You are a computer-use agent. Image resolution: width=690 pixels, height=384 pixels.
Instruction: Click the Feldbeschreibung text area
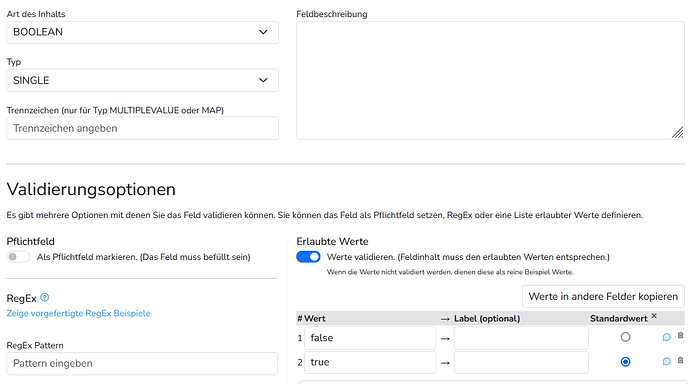point(490,80)
